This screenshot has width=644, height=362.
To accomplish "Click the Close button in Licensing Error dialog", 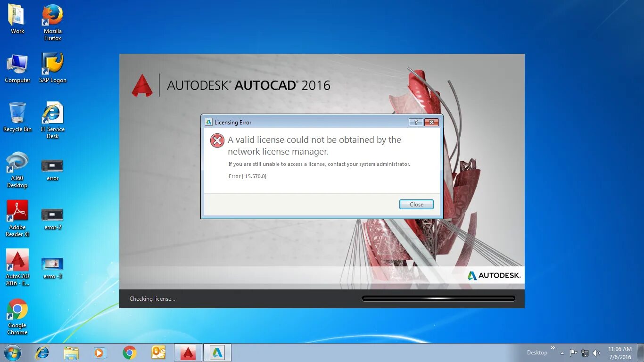I will tap(416, 205).
